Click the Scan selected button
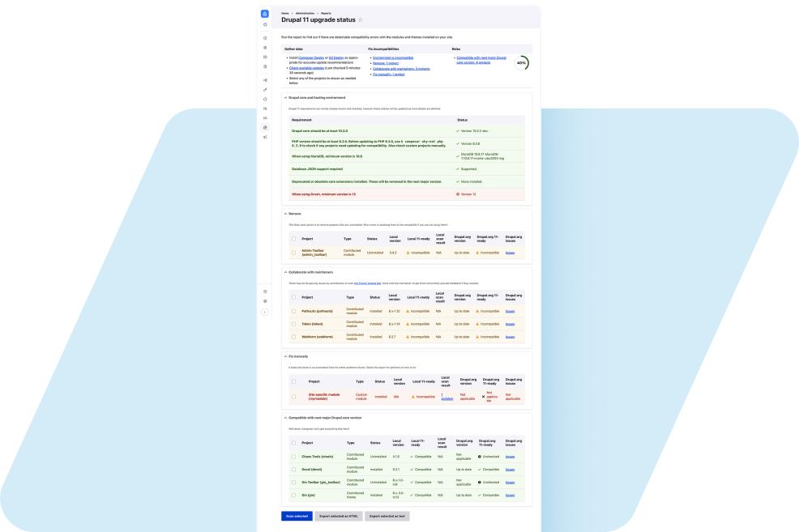The width and height of the screenshot is (799, 532). pyautogui.click(x=297, y=515)
